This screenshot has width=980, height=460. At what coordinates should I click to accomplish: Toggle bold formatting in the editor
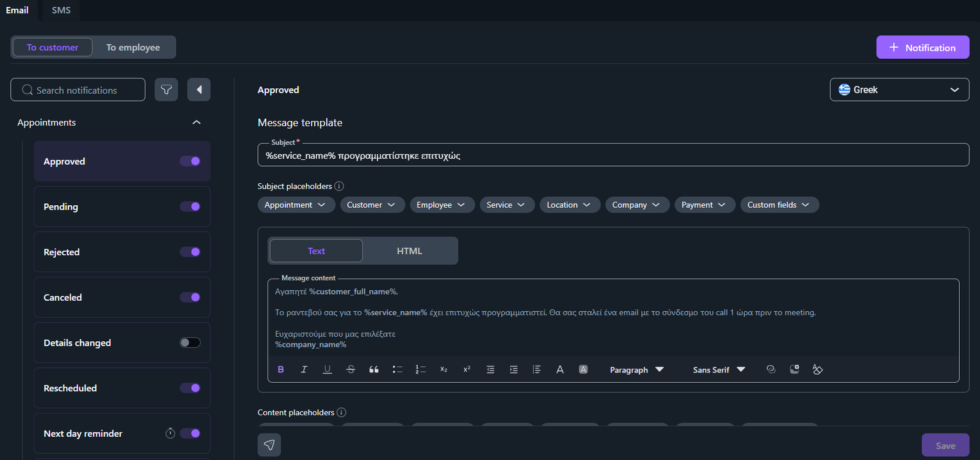[x=281, y=369]
